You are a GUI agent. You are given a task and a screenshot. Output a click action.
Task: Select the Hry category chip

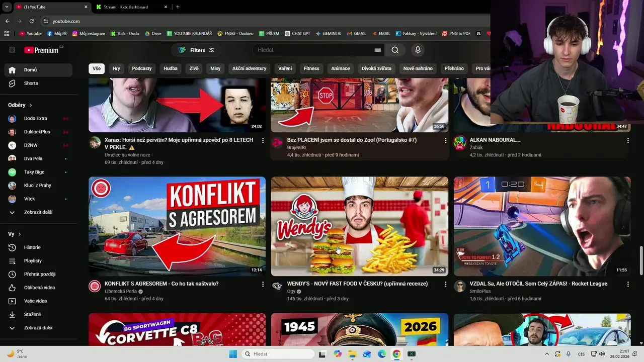pos(116,68)
